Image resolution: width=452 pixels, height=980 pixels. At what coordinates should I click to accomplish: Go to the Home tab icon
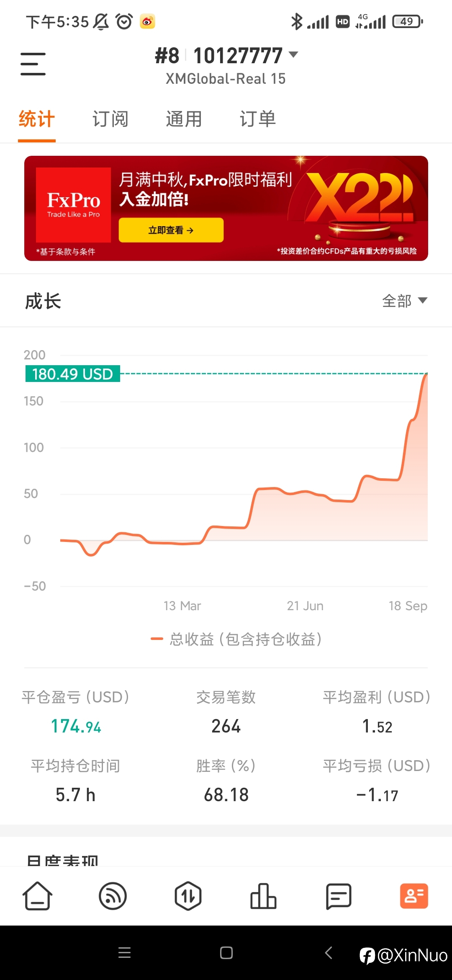[x=37, y=896]
